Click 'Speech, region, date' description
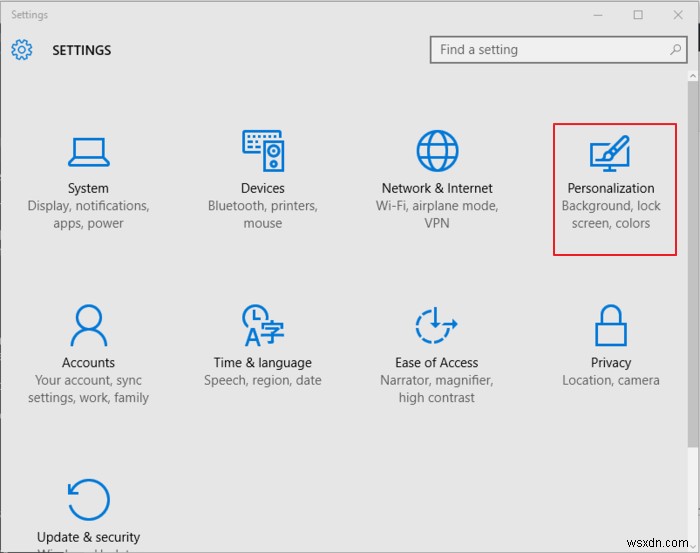The height and width of the screenshot is (553, 700). point(262,381)
